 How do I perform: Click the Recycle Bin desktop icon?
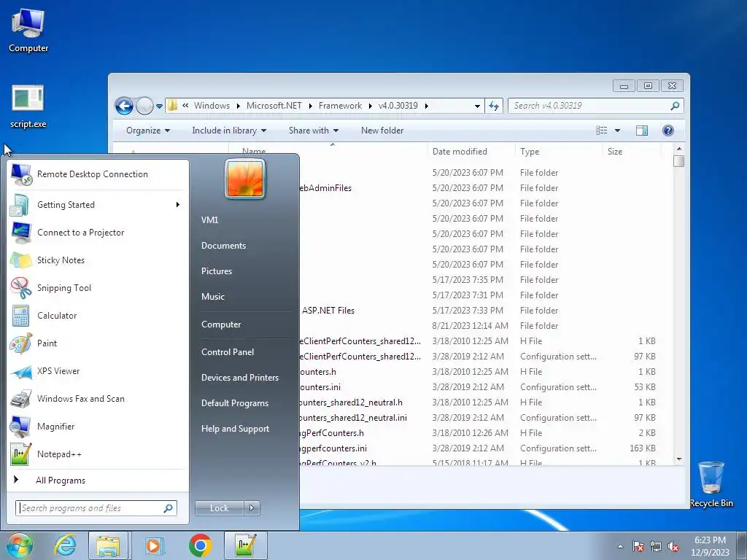tap(711, 485)
